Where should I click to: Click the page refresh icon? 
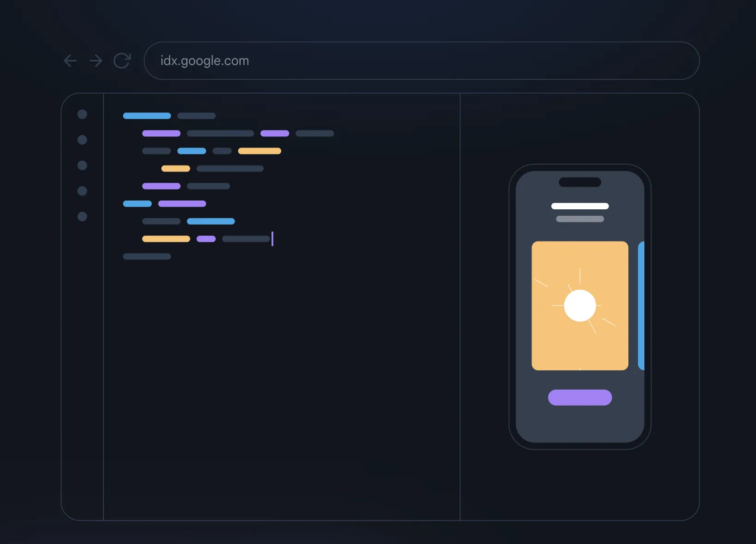click(x=122, y=60)
